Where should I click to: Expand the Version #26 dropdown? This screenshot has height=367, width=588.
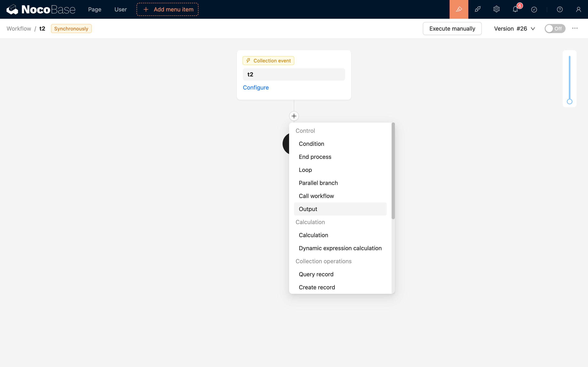pos(514,29)
